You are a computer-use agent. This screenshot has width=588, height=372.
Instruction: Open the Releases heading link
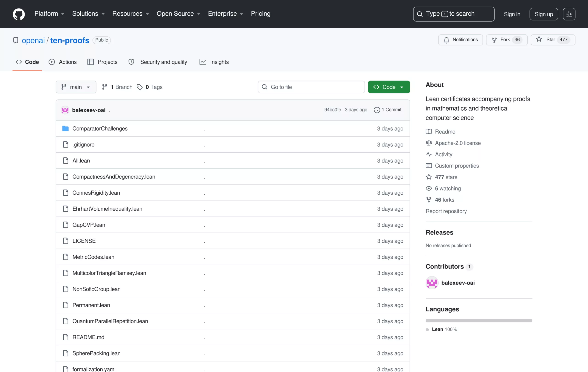pyautogui.click(x=439, y=232)
